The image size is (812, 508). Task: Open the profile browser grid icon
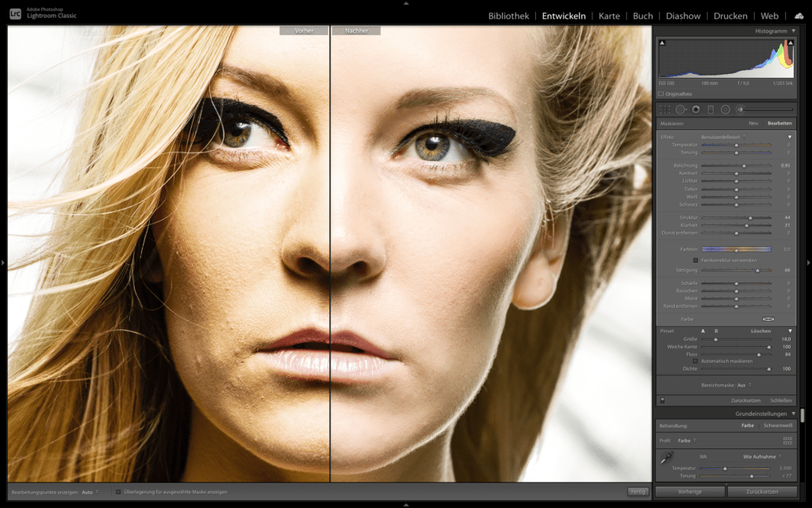(787, 441)
